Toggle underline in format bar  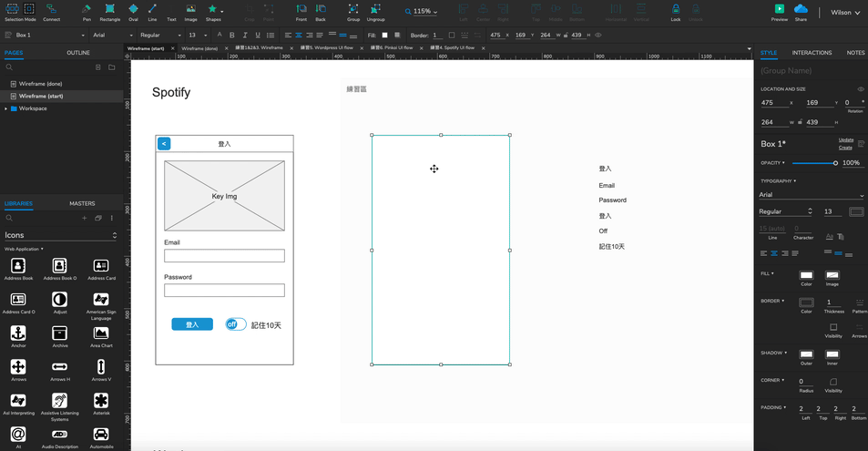pos(258,35)
